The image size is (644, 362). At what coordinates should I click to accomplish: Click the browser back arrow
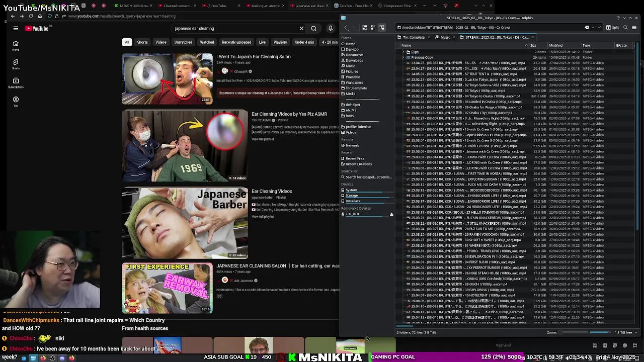pos(13,16)
